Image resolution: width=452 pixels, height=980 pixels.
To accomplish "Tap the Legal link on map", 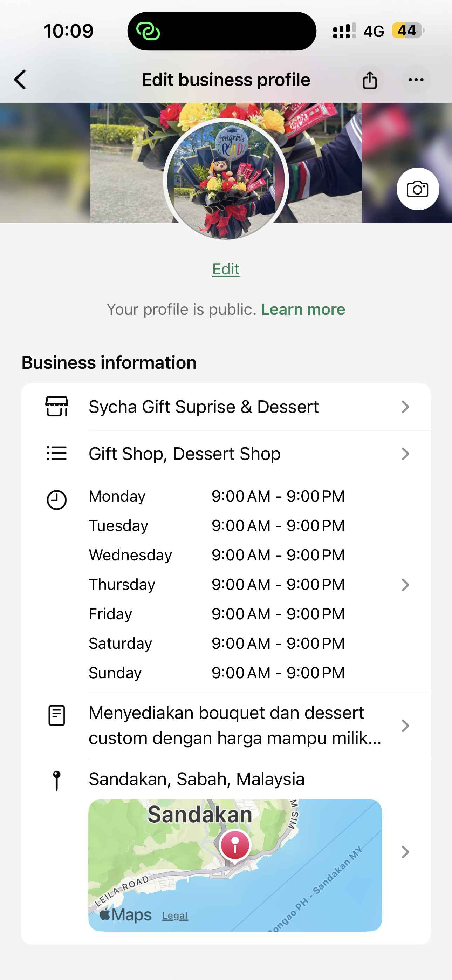I will (175, 915).
